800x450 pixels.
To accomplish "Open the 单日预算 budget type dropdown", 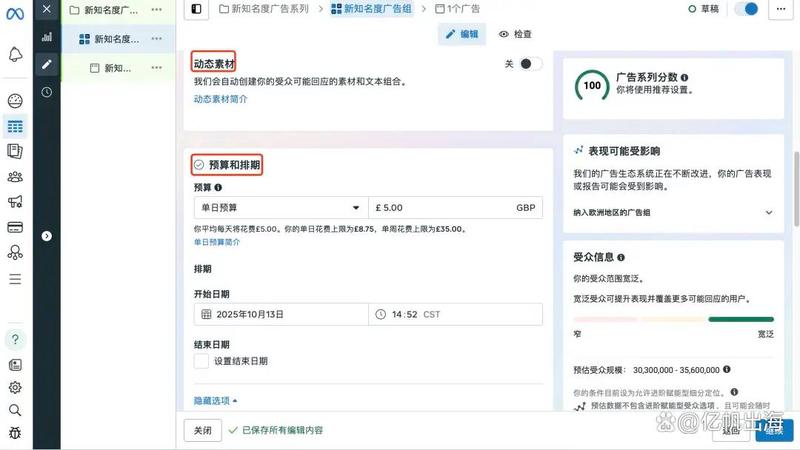I will point(280,208).
